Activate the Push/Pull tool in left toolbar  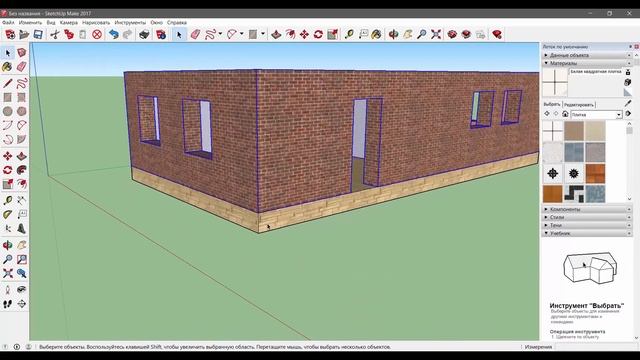[22, 156]
